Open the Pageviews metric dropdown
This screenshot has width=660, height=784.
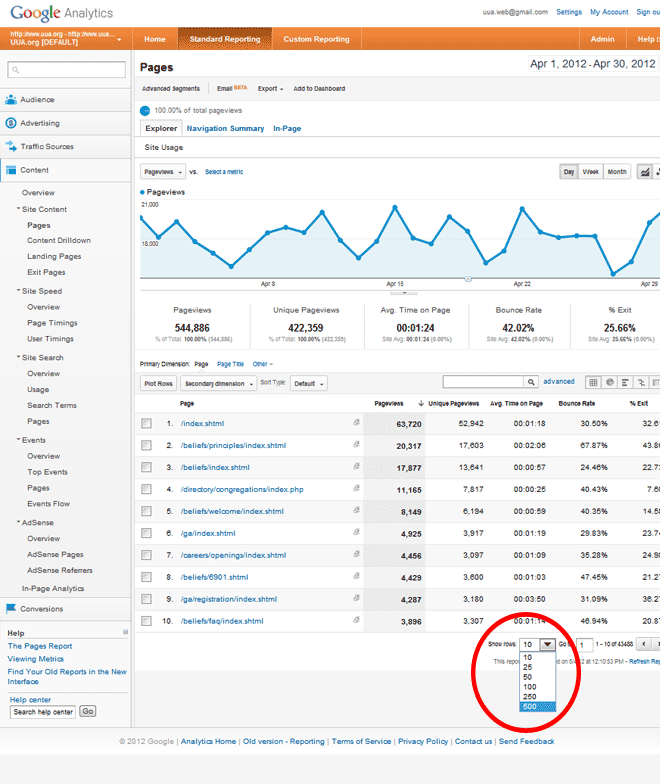(163, 172)
